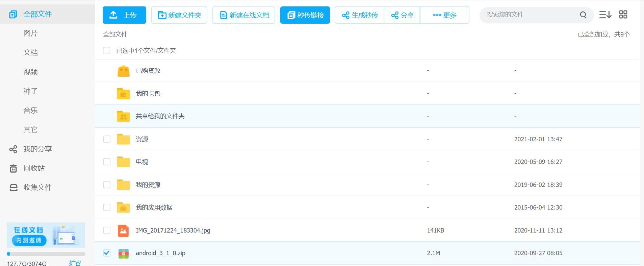Viewport: 644px width, 266px height.
Task: Select 图片 category in sidebar
Action: [x=30, y=33]
